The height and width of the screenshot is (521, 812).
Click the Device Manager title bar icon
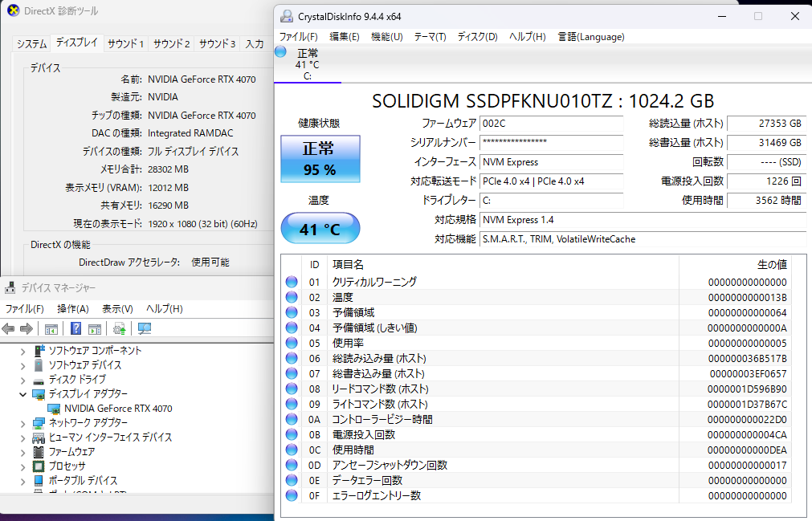[10, 287]
